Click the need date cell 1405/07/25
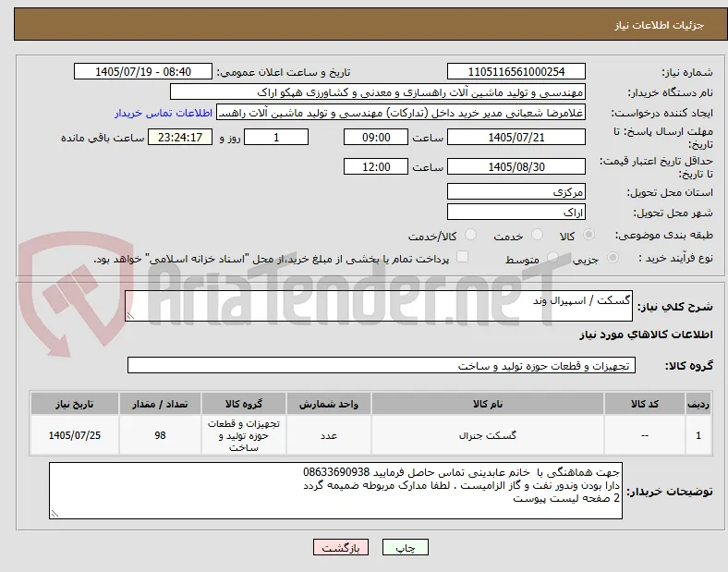728x572 pixels. coord(75,435)
